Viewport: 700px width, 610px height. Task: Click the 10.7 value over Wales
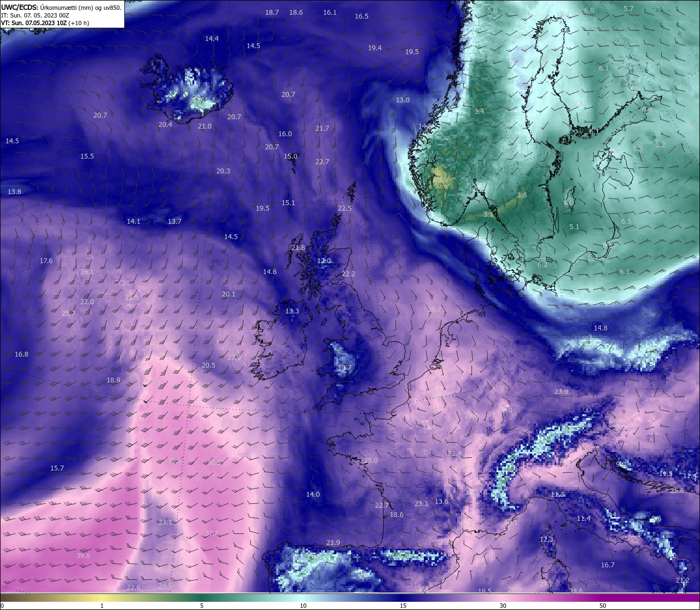tap(345, 368)
